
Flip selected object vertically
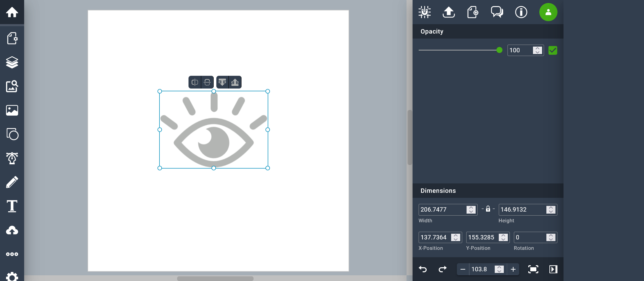click(207, 82)
